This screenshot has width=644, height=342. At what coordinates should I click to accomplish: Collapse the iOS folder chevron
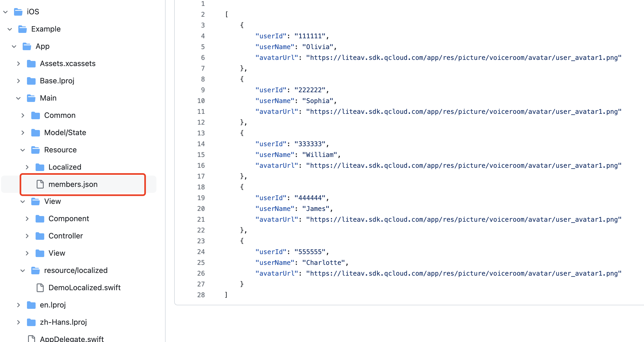pyautogui.click(x=5, y=12)
